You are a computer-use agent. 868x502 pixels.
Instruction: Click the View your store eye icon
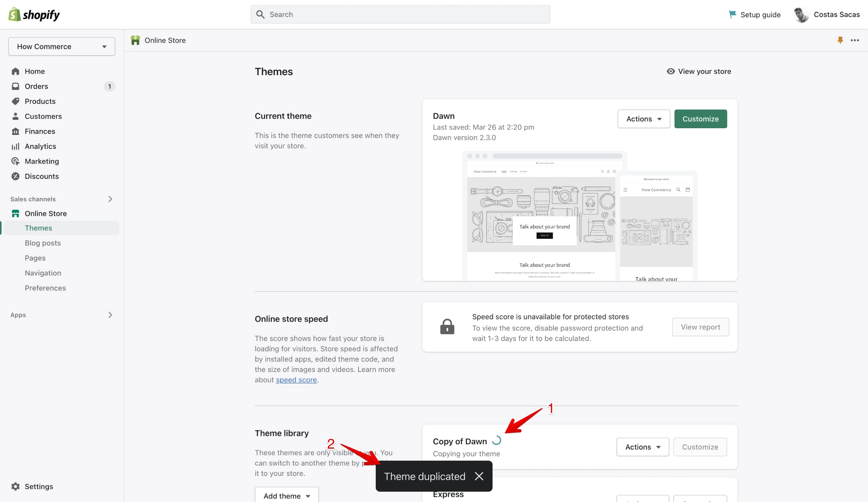coord(670,71)
